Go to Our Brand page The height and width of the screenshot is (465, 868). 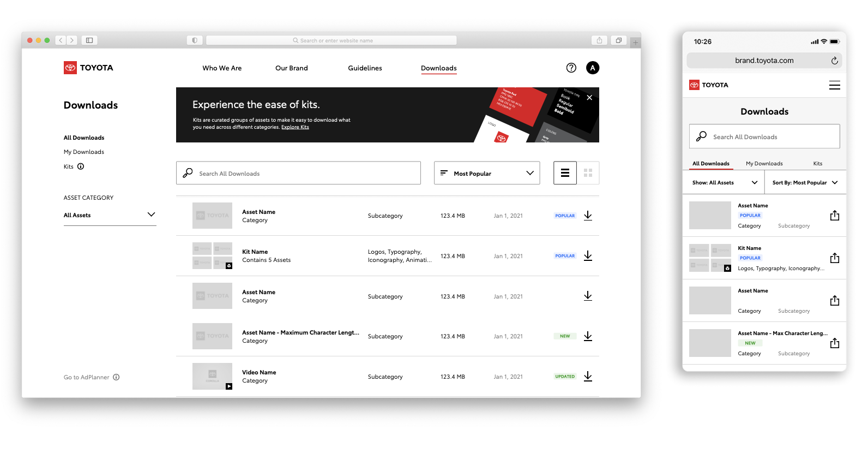(292, 68)
